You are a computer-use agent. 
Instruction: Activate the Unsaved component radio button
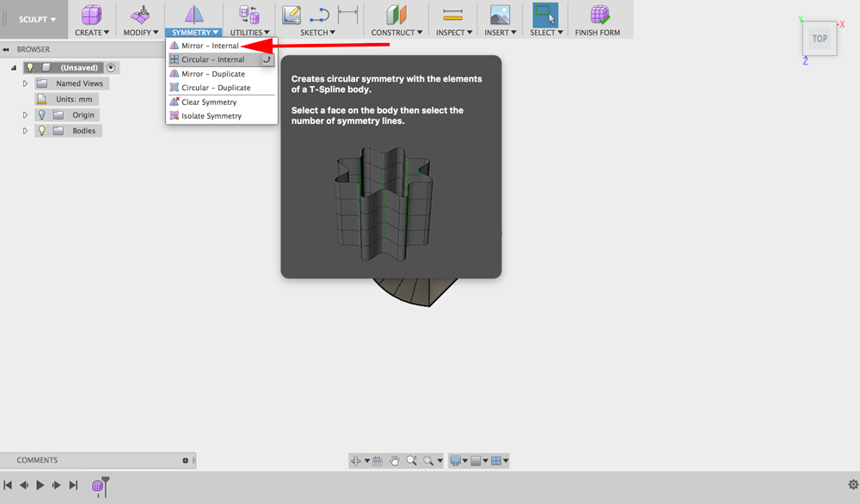point(111,67)
